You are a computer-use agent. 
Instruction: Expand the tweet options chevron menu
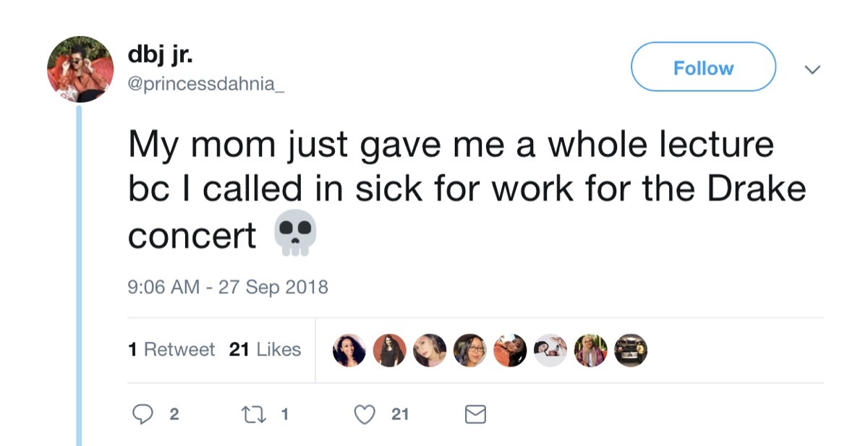812,70
